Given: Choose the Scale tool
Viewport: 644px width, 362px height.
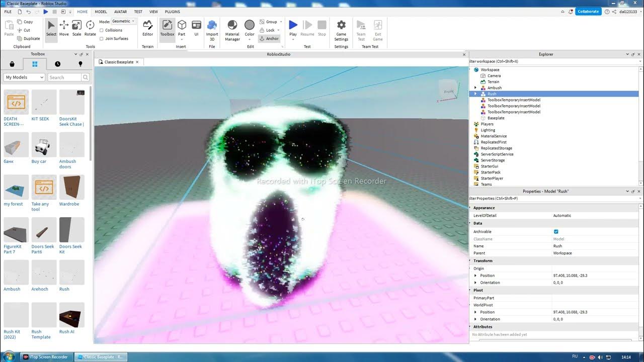Looking at the screenshot, I should tap(76, 28).
